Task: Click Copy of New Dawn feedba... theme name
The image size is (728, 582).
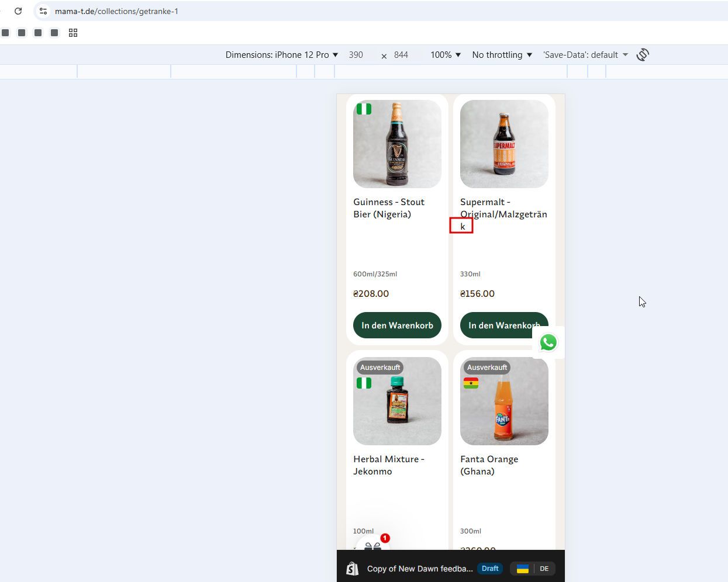Action: coord(420,569)
